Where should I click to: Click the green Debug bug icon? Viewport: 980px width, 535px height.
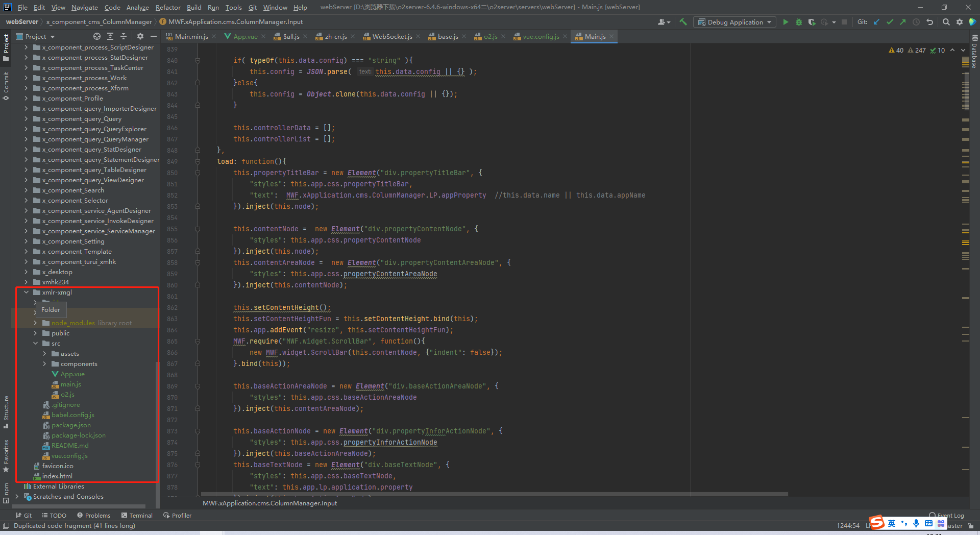tap(799, 22)
